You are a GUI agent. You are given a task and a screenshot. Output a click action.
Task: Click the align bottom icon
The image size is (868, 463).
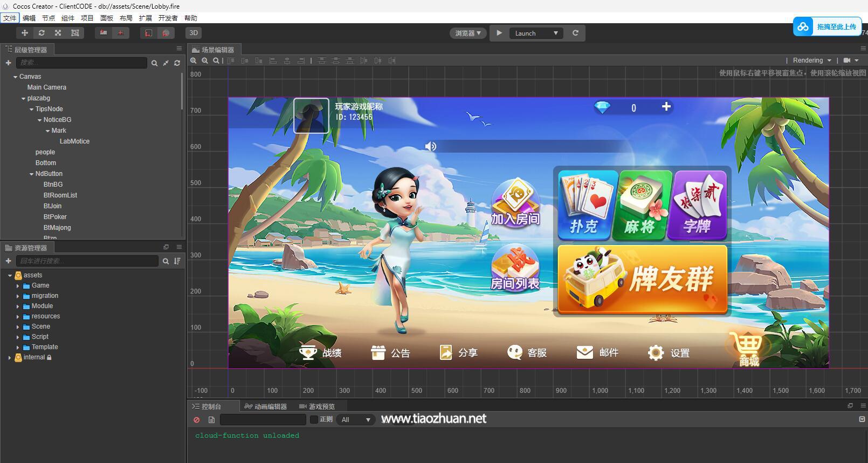point(259,61)
